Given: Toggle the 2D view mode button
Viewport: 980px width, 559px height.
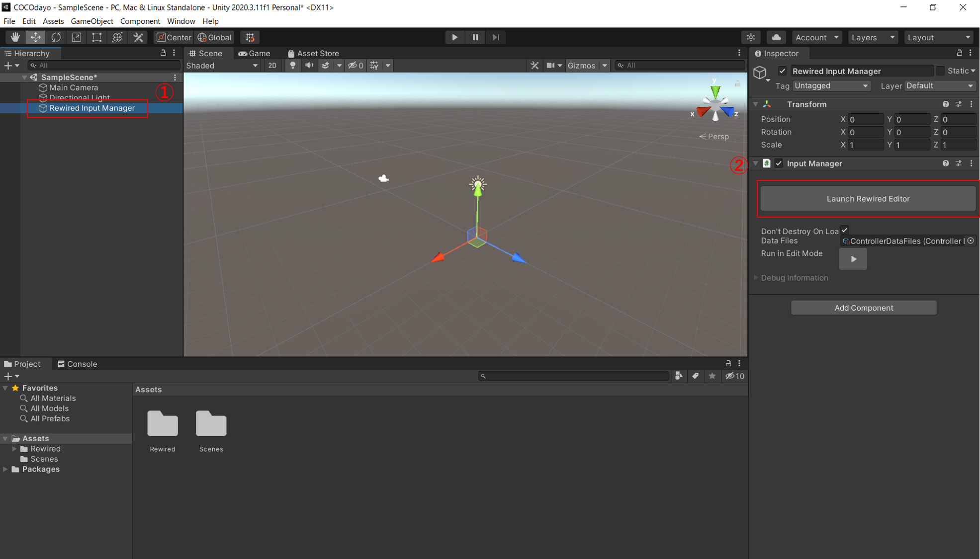Looking at the screenshot, I should (272, 65).
